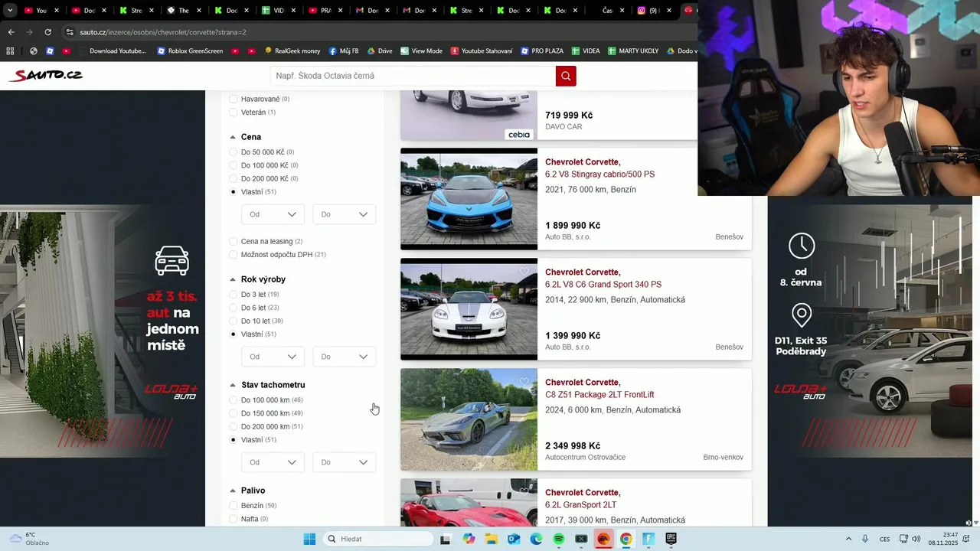Favorite the C8 Z51 Package listing heart
Viewport: 980px width, 551px height.
click(524, 382)
